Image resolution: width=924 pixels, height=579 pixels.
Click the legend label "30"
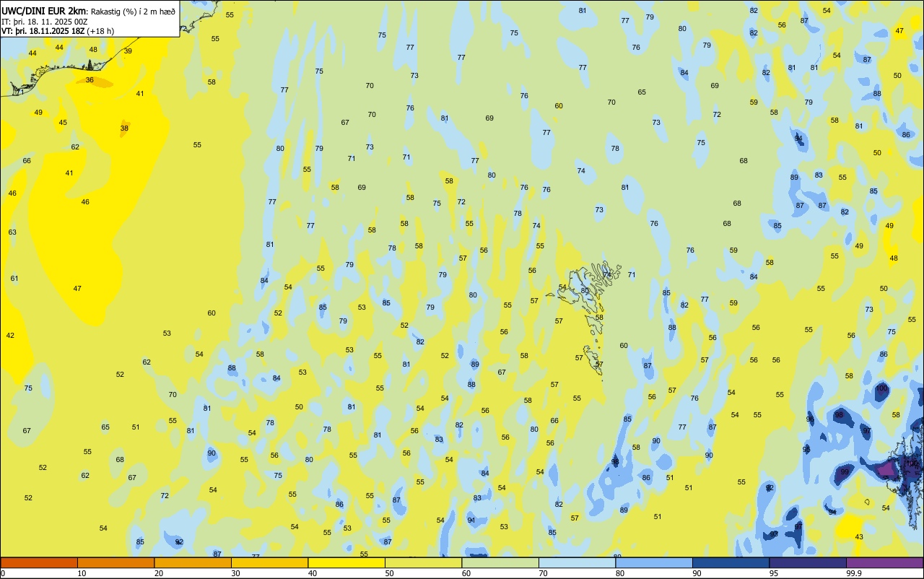click(235, 573)
